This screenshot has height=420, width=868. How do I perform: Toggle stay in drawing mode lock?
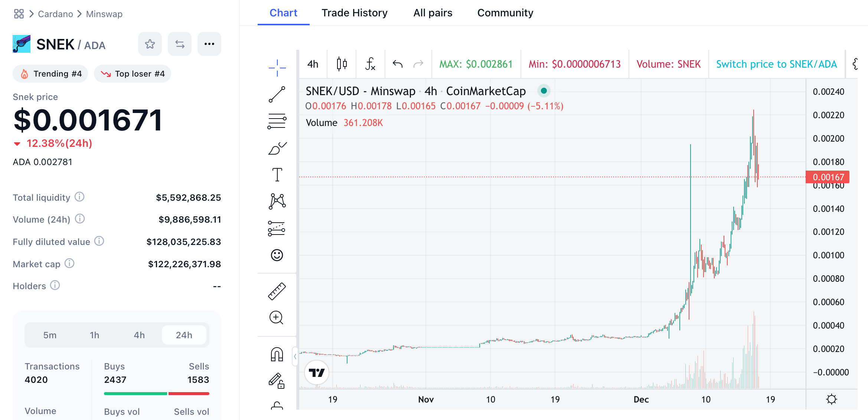click(277, 381)
